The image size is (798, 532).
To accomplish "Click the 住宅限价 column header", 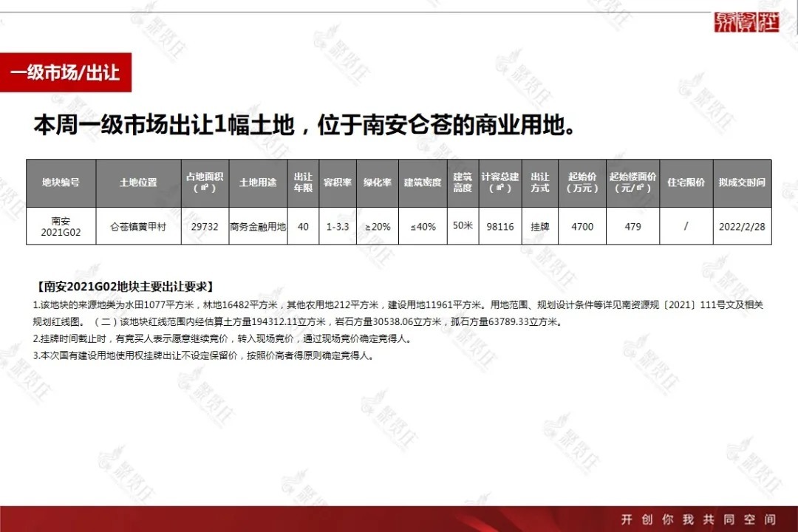I will click(x=686, y=183).
